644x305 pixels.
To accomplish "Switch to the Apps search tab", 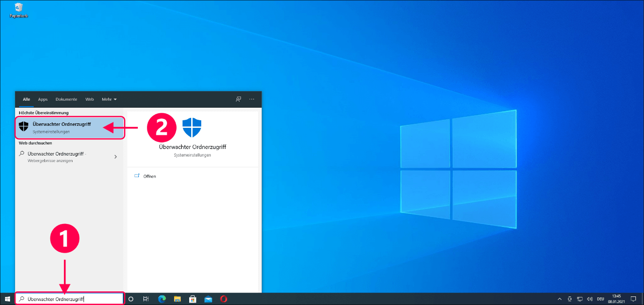I will point(43,100).
